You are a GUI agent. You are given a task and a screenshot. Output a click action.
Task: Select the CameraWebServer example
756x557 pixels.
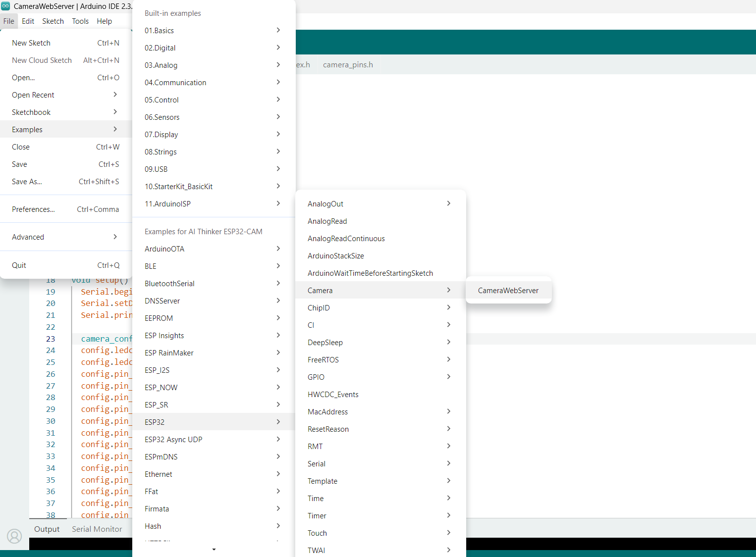(x=508, y=290)
